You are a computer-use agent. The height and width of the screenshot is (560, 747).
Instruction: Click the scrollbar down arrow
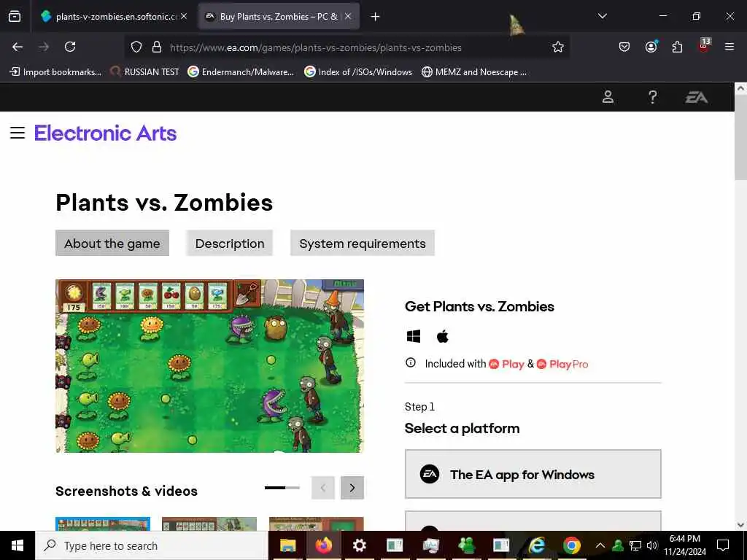point(740,525)
